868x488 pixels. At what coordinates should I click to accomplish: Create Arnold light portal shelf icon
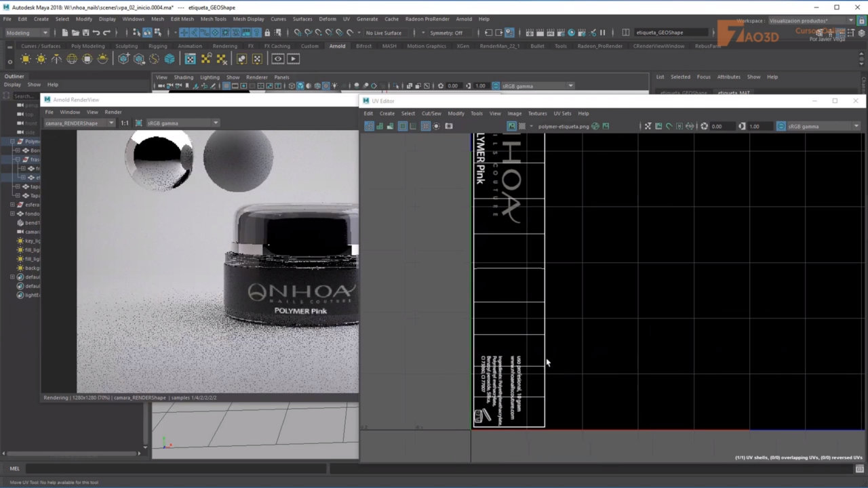click(87, 59)
